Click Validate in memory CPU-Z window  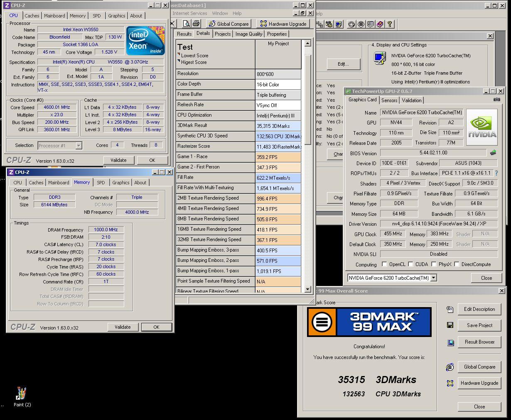pyautogui.click(x=123, y=327)
